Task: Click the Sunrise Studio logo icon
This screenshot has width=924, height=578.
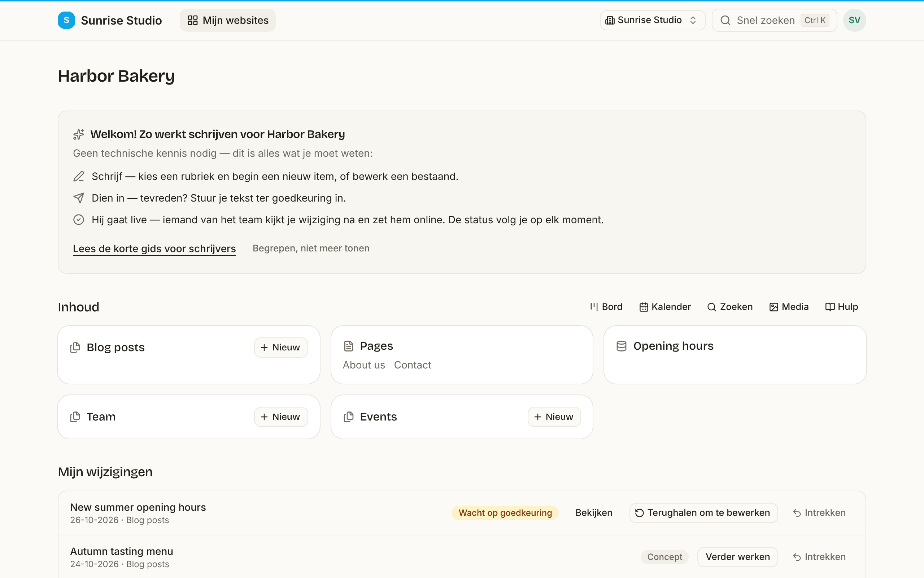Action: pos(66,20)
